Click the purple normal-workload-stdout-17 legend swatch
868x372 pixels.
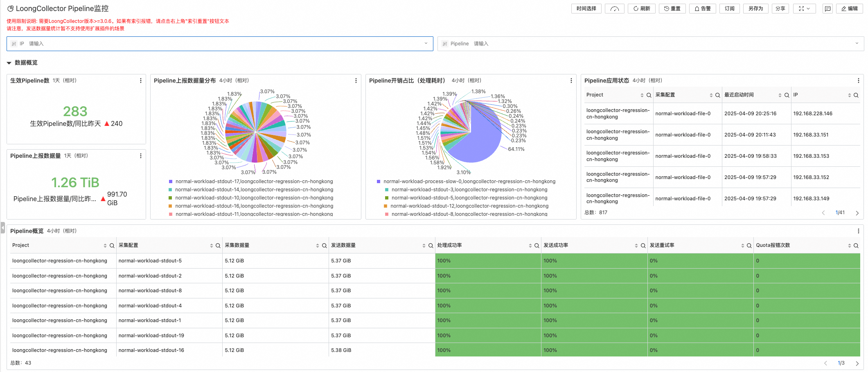click(171, 182)
